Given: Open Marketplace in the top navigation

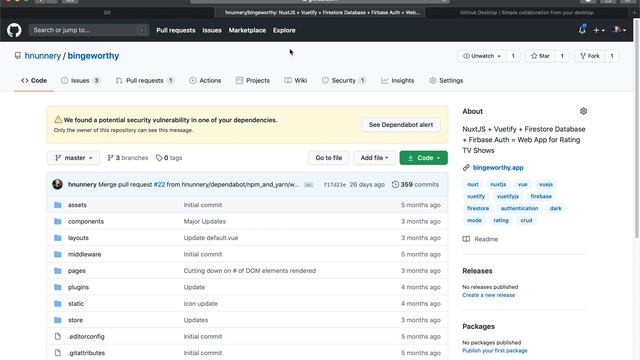Looking at the screenshot, I should click(247, 30).
